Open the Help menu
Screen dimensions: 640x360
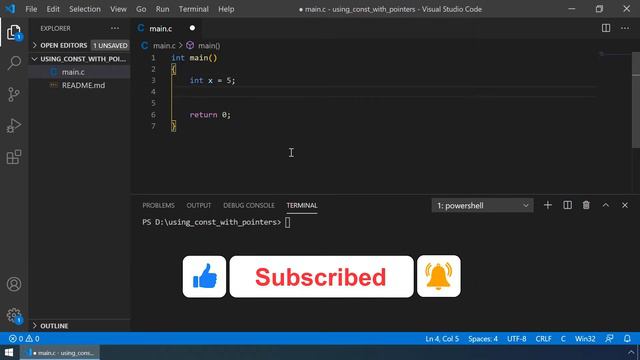coord(226,9)
